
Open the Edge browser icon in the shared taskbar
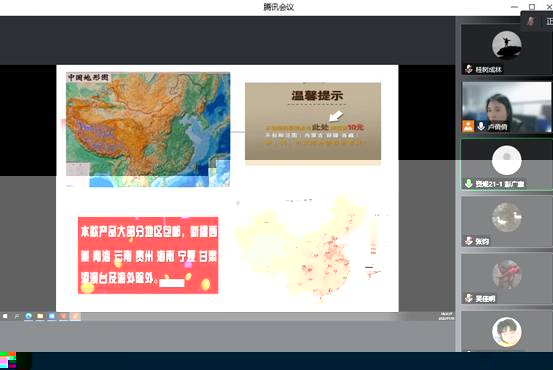29,316
